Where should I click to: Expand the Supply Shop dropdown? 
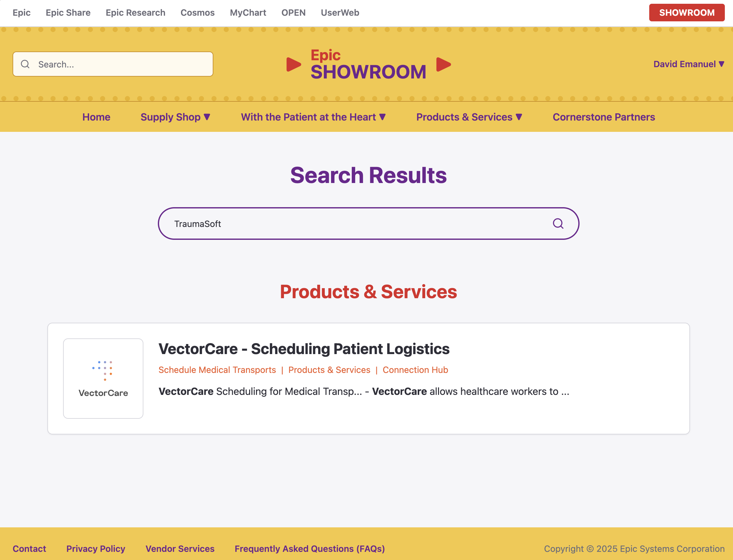(x=175, y=117)
